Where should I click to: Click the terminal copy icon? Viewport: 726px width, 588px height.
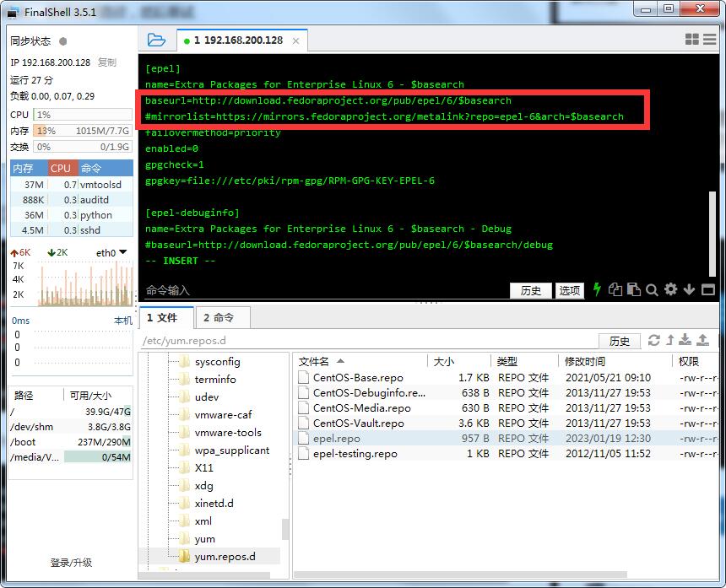pyautogui.click(x=615, y=289)
